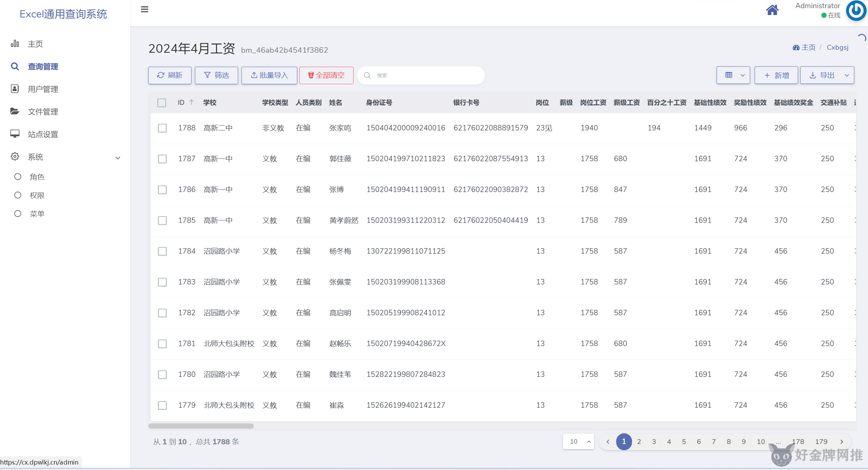Click the magnifier icon beside 查询管理
Screen dimensions: 868x470
[15, 66]
